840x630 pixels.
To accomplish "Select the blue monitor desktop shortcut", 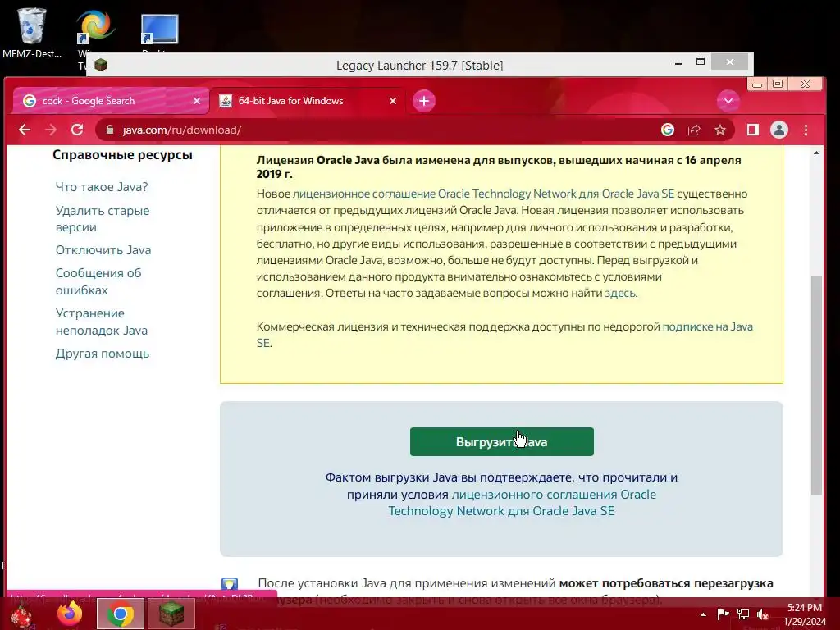I will click(x=160, y=29).
